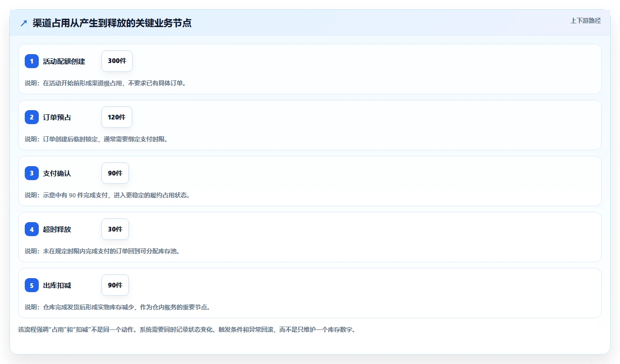Click the 活动配额创建 step title
Screen dimensions: 620x364
tap(64, 61)
